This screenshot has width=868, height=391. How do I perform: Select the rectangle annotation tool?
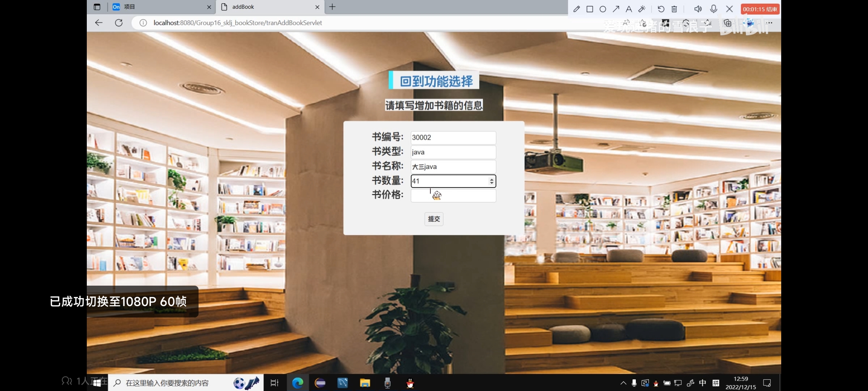(590, 9)
